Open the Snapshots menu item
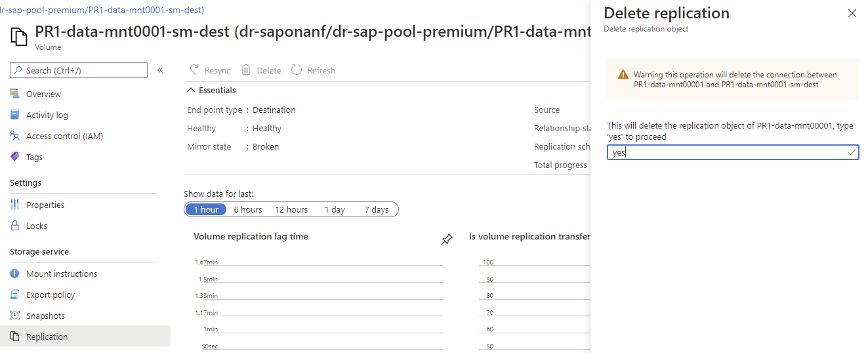868x353 pixels. (x=45, y=316)
